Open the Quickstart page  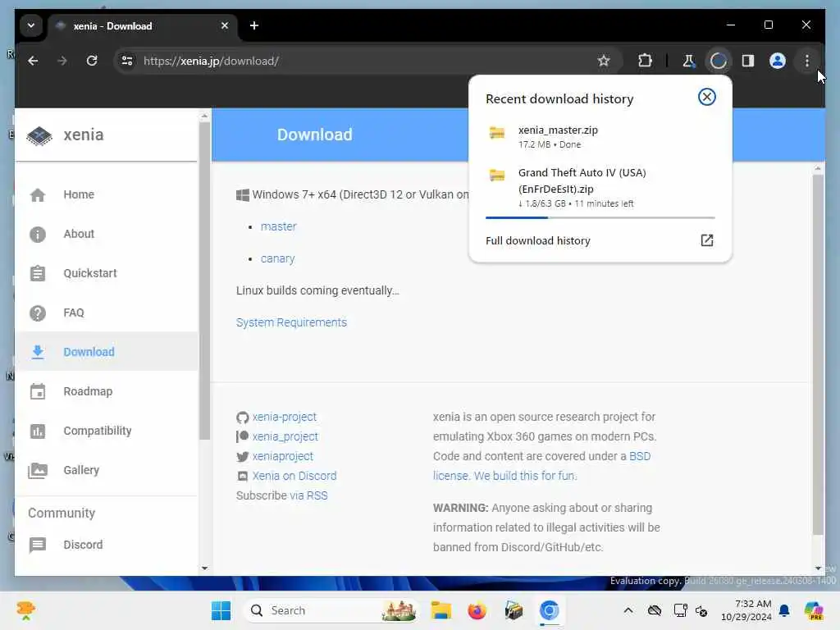[x=106, y=274]
